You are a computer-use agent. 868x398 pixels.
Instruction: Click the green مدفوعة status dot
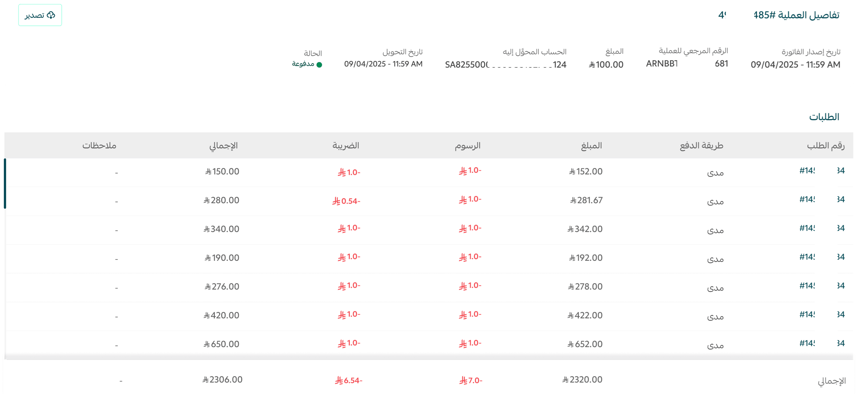[x=320, y=65]
